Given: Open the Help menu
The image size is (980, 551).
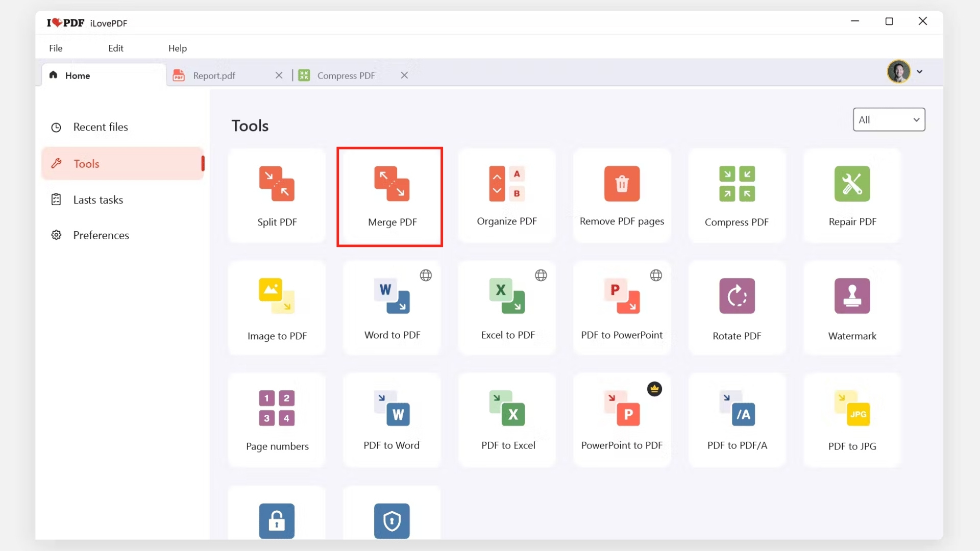Looking at the screenshot, I should click(178, 48).
